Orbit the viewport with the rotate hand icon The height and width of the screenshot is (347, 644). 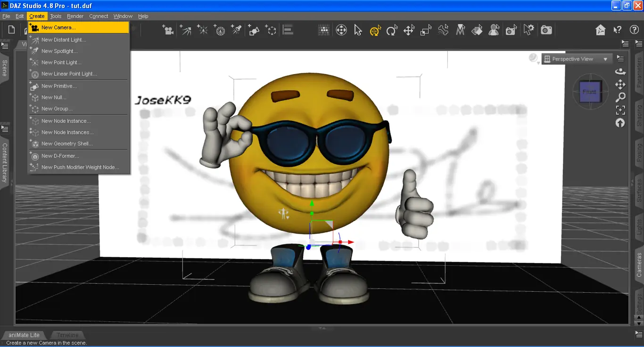coord(620,71)
